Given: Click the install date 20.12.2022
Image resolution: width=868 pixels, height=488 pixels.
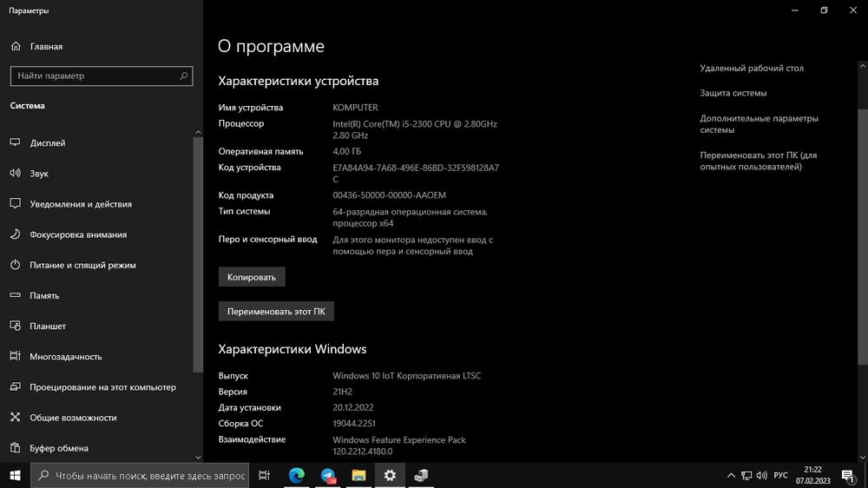Looking at the screenshot, I should (x=353, y=407).
